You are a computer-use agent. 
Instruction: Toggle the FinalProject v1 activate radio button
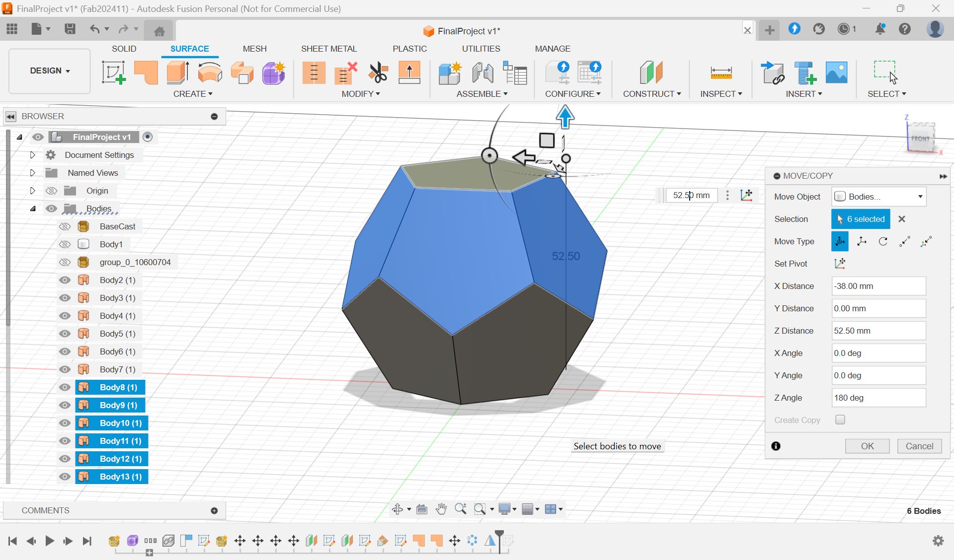click(148, 137)
